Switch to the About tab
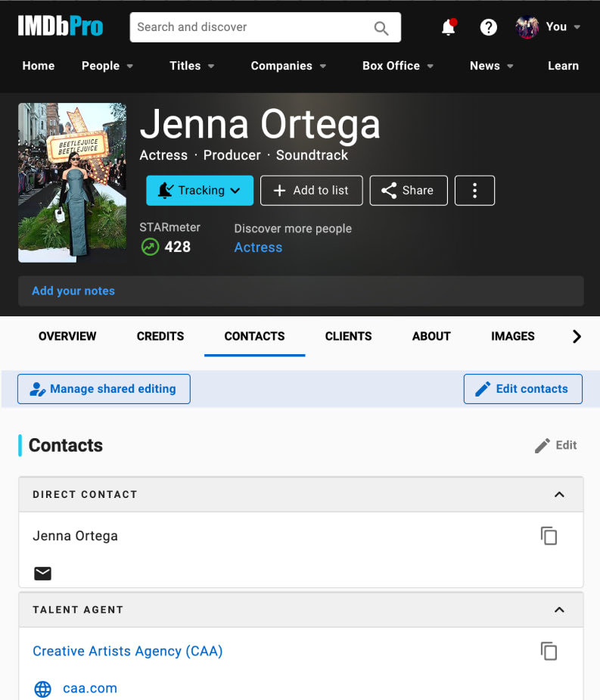Viewport: 600px width, 700px height. pyautogui.click(x=431, y=336)
